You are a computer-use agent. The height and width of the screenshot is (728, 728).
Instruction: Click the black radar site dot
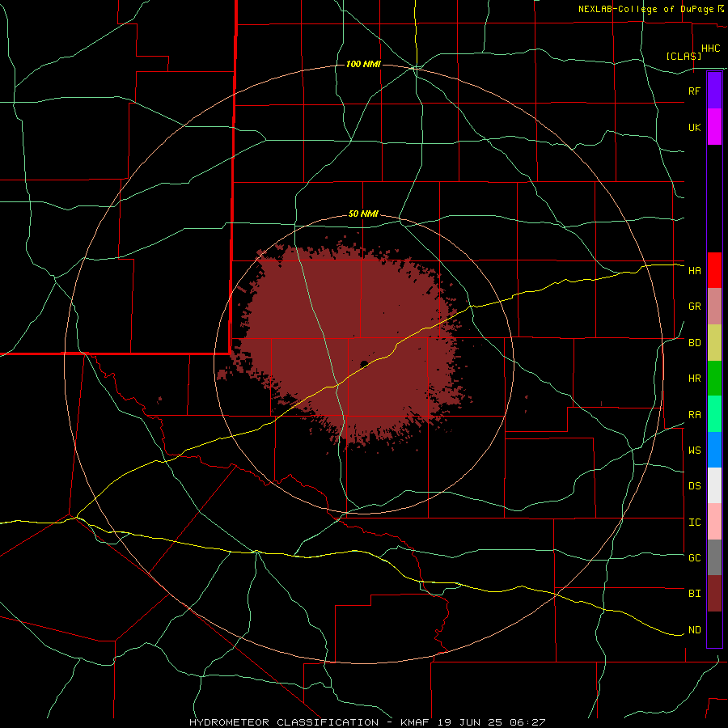[364, 364]
